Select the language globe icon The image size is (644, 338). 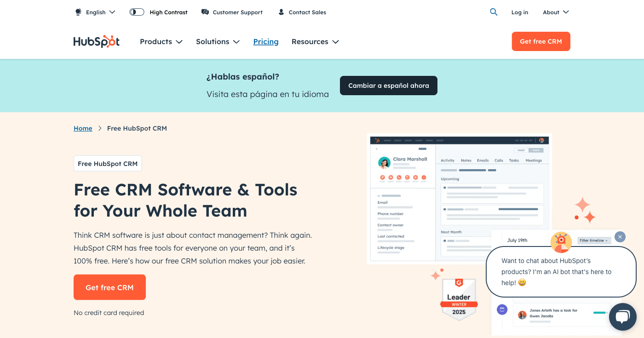pos(78,12)
